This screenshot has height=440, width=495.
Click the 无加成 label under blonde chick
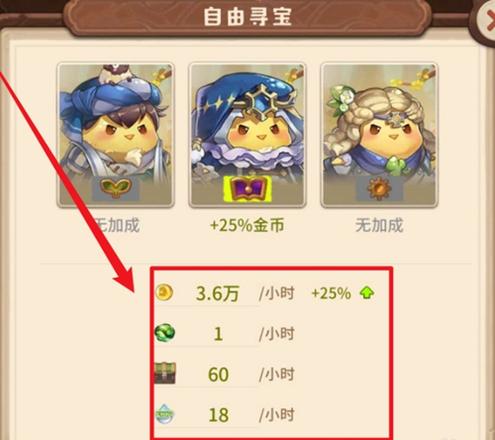point(379,225)
